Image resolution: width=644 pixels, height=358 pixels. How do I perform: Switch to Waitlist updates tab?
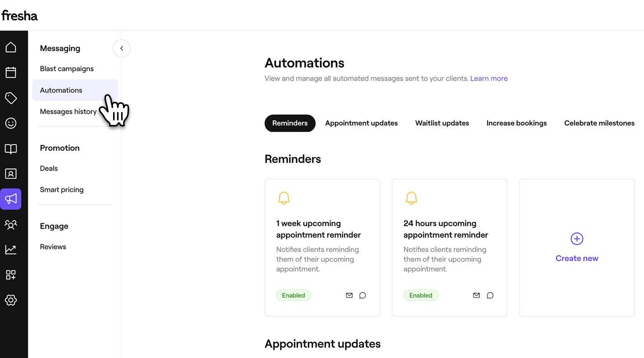(x=442, y=123)
